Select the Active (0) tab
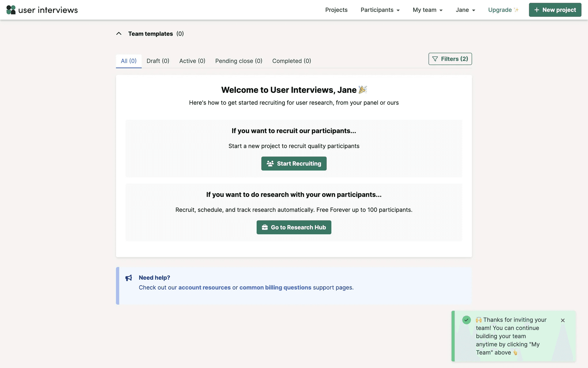The width and height of the screenshot is (588, 368). tap(192, 61)
